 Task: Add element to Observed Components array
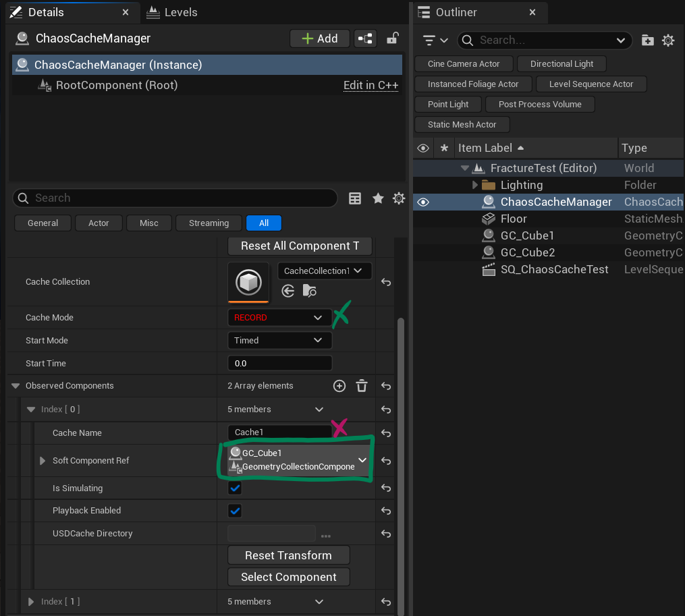point(339,386)
